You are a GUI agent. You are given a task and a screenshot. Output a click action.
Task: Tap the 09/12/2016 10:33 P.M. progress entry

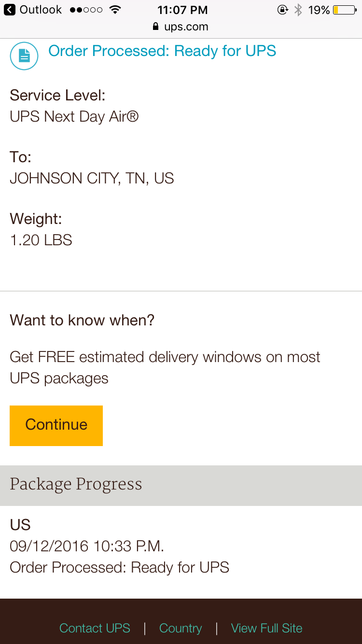[x=87, y=546]
